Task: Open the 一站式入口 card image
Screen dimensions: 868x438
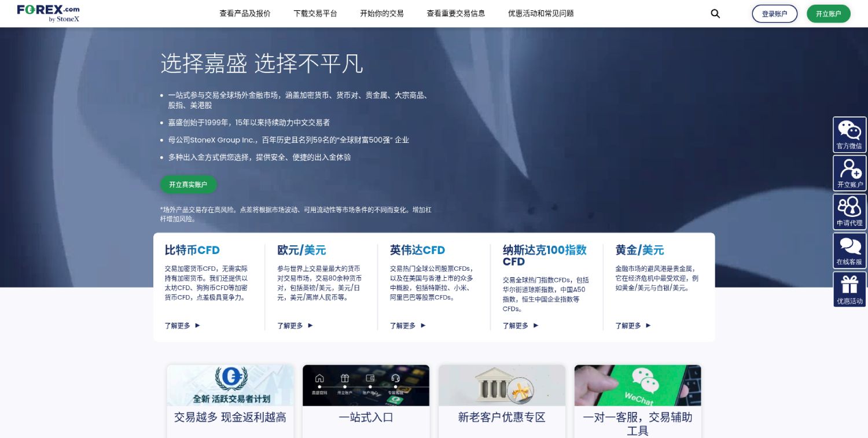Action: 366,385
